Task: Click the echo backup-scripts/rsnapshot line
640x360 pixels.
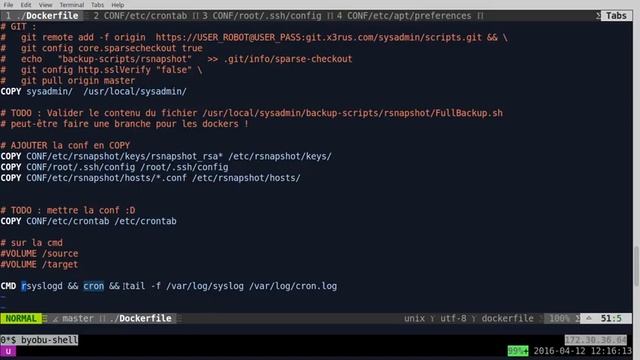Action: (176, 59)
